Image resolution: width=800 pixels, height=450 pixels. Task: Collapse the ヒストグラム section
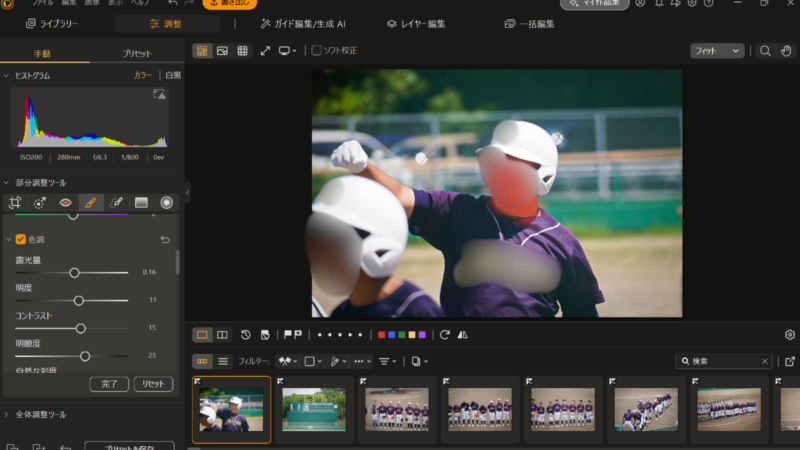6,76
